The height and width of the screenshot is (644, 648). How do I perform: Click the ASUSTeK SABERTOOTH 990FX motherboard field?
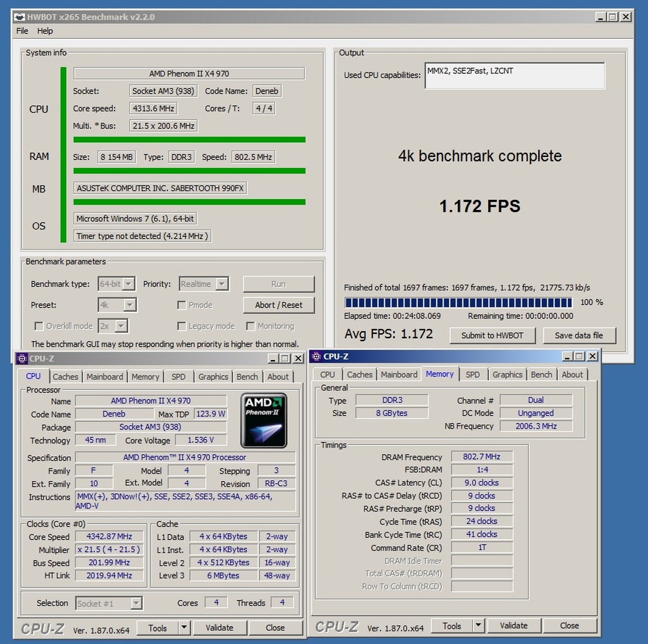point(160,188)
